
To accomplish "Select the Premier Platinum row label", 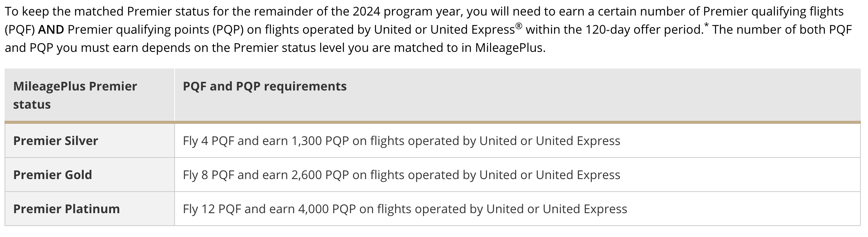I will coord(67,209).
